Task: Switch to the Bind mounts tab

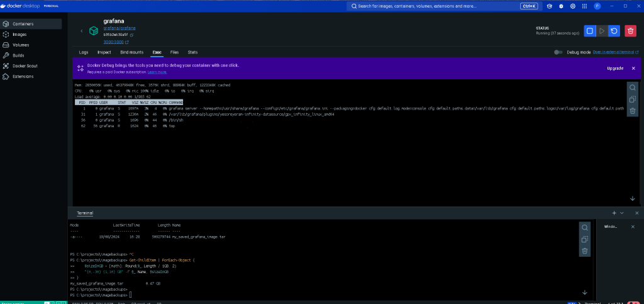Action: 132,52
